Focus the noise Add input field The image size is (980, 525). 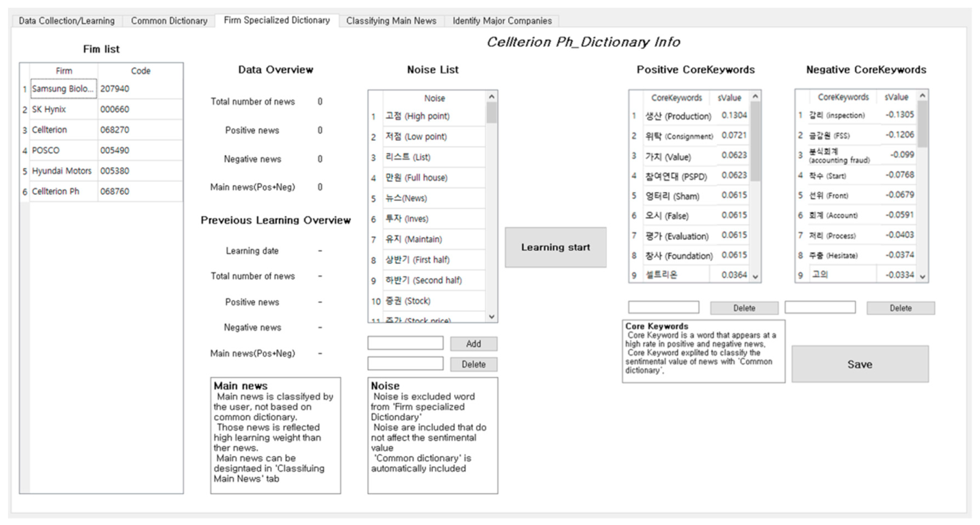point(405,343)
